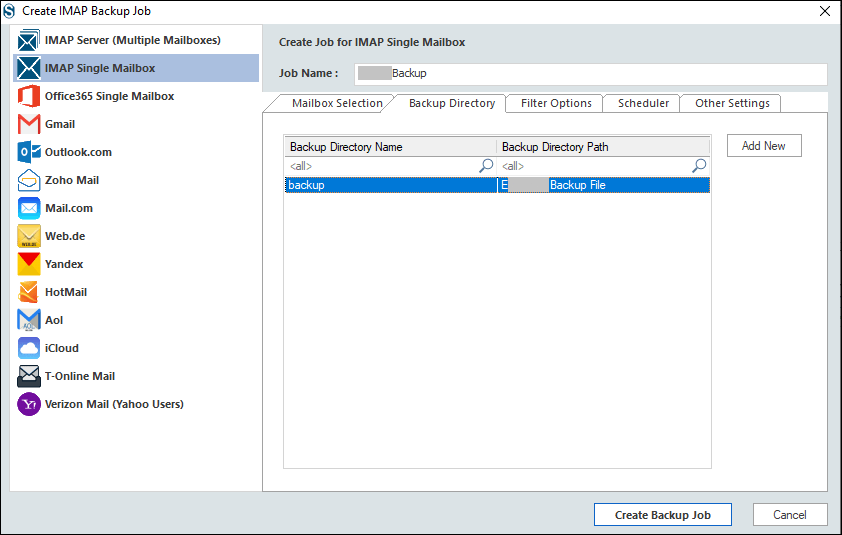Cancel the backup job dialog

[x=789, y=515]
